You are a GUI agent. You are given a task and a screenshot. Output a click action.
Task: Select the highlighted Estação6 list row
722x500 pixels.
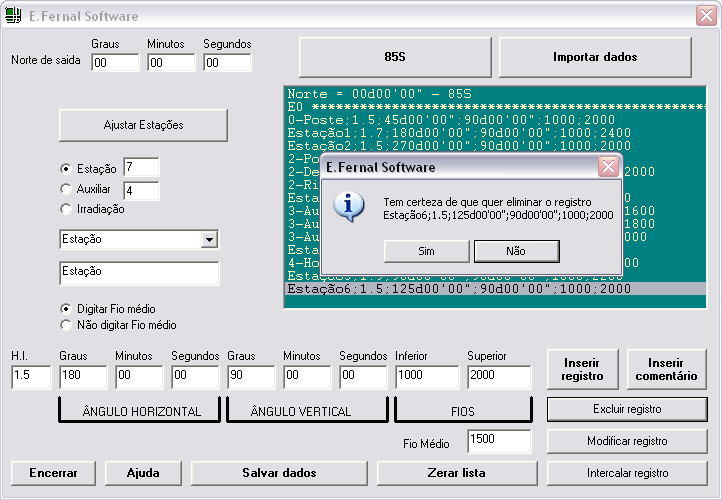coord(460,289)
